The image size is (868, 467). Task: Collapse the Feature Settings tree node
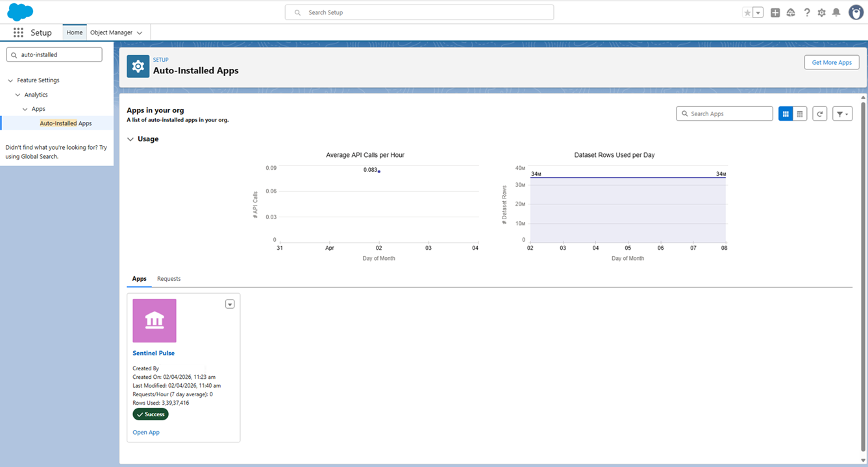10,80
